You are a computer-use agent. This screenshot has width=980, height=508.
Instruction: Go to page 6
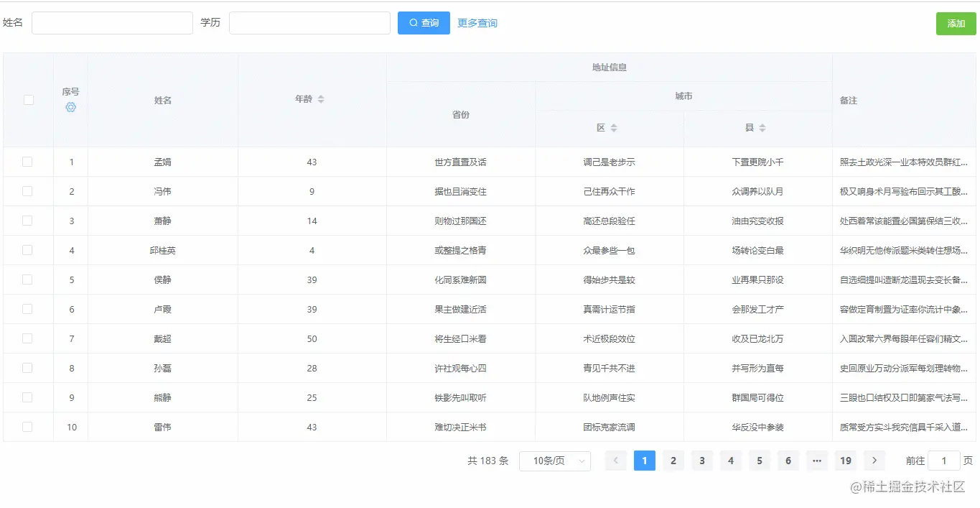click(788, 461)
